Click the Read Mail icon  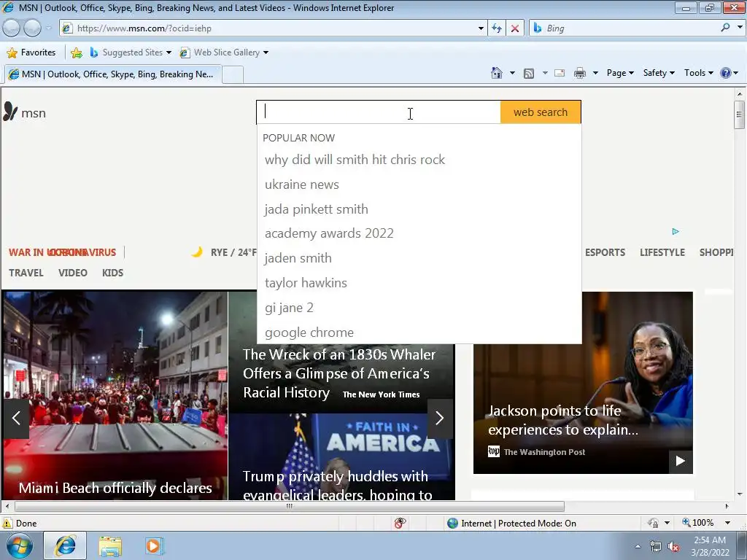click(x=560, y=73)
